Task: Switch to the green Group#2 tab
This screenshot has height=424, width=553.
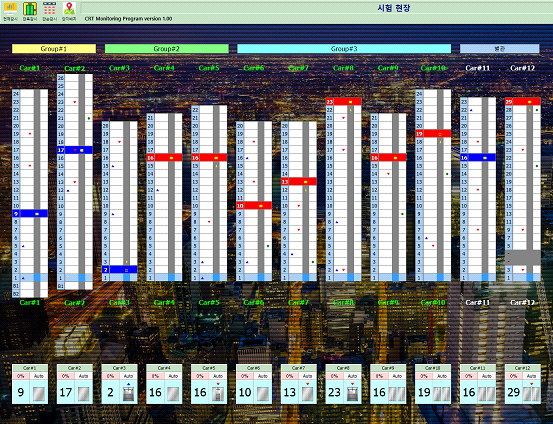Action: point(166,49)
